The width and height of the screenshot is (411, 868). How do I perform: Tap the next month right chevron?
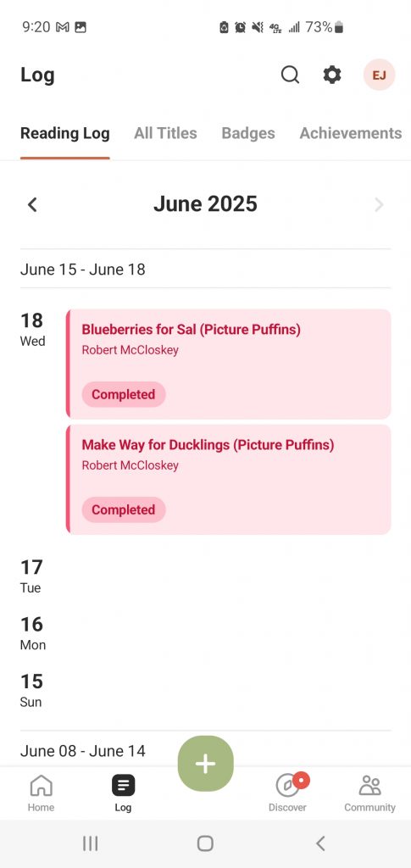pos(379,205)
